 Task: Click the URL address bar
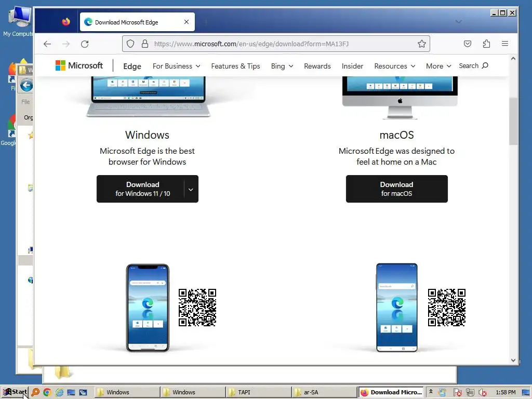pyautogui.click(x=276, y=44)
